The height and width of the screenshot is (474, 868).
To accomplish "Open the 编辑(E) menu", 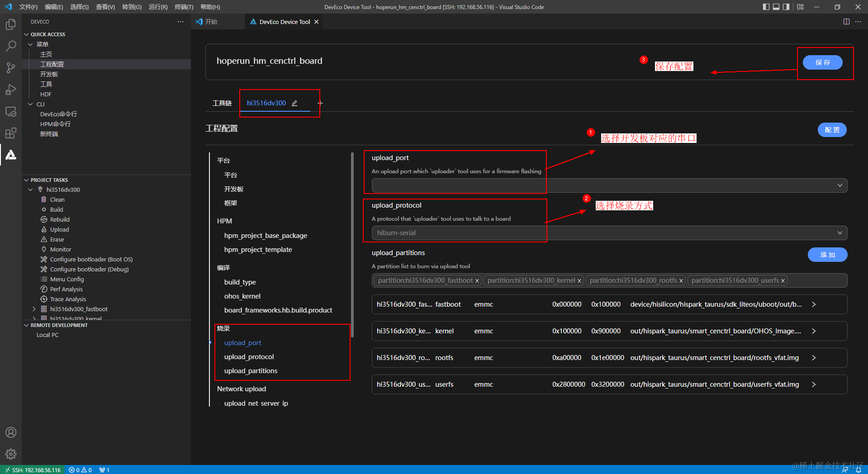I will [54, 7].
